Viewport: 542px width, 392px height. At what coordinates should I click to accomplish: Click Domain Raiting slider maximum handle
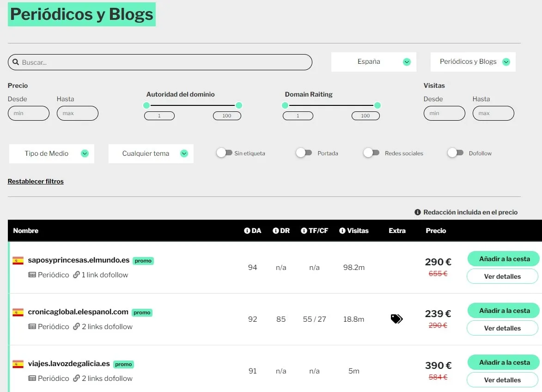[378, 105]
